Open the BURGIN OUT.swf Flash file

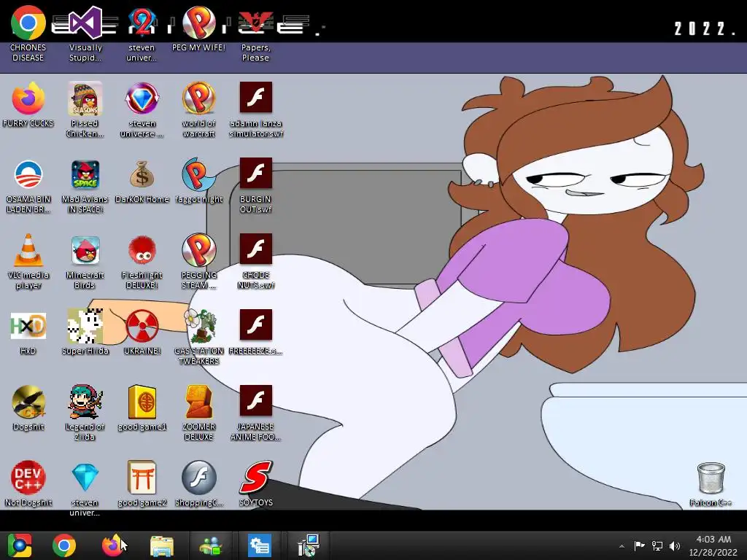256,173
